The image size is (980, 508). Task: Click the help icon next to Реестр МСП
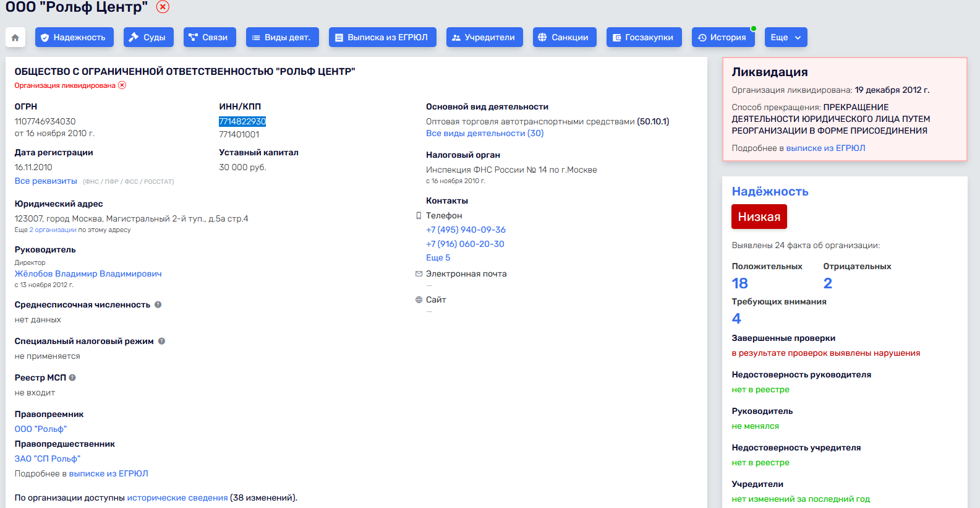72,377
